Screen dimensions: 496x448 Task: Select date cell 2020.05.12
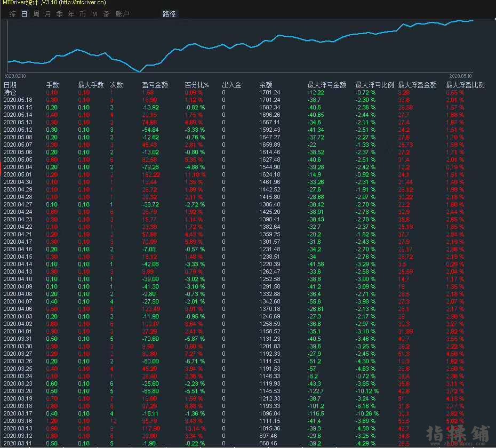[18, 130]
